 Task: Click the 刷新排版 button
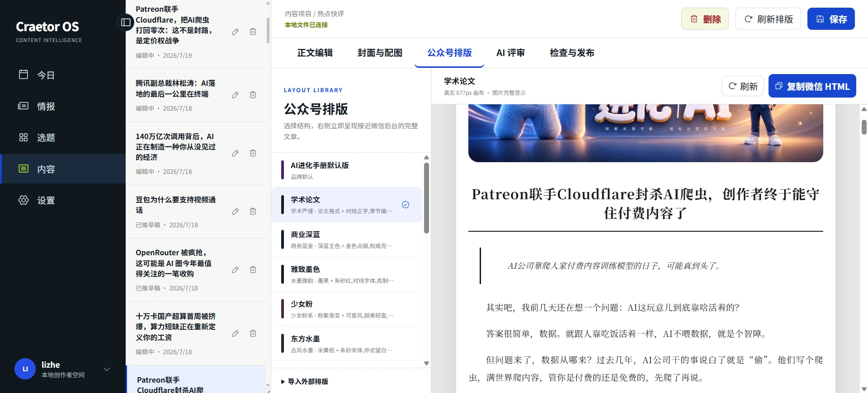tap(768, 19)
